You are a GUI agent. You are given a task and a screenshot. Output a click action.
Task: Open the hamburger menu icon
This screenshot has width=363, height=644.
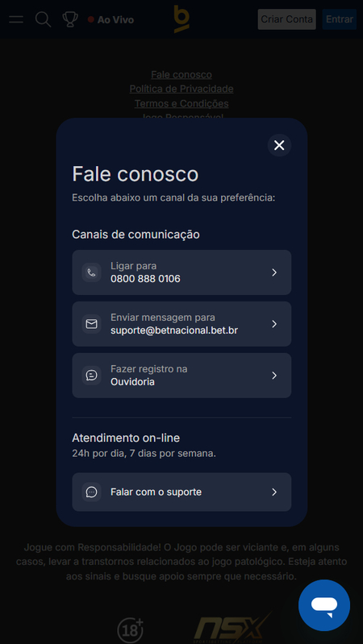pos(16,19)
